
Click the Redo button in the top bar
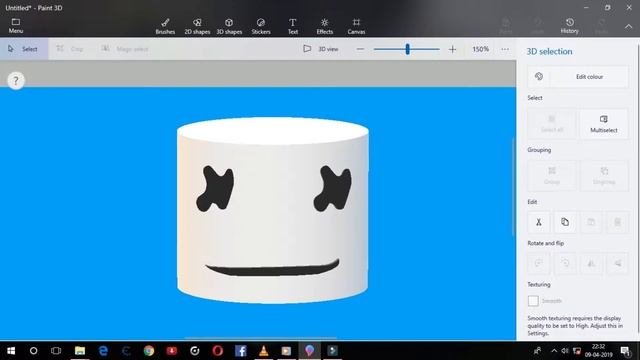(601, 26)
